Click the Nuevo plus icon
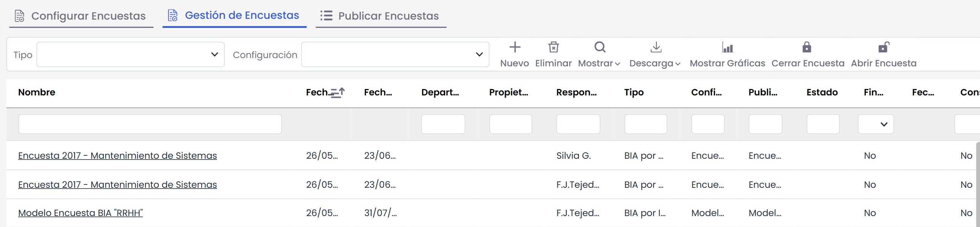This screenshot has height=227, width=980. coord(515,47)
